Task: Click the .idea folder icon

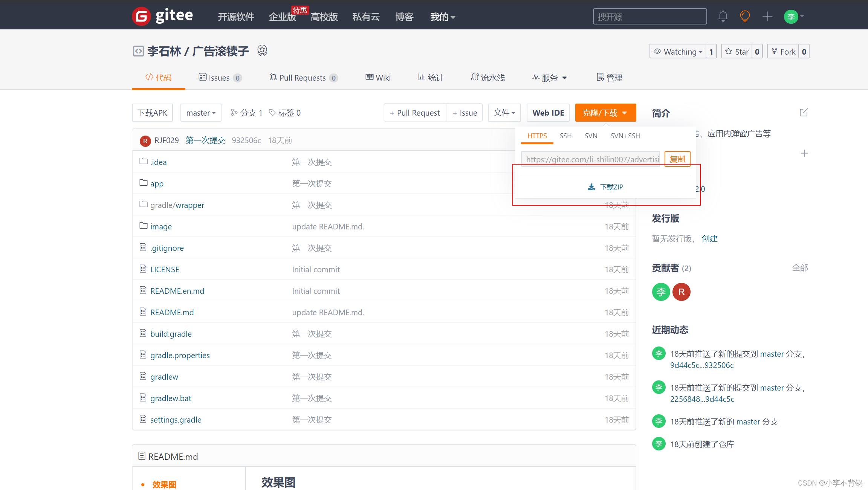Action: pyautogui.click(x=143, y=162)
